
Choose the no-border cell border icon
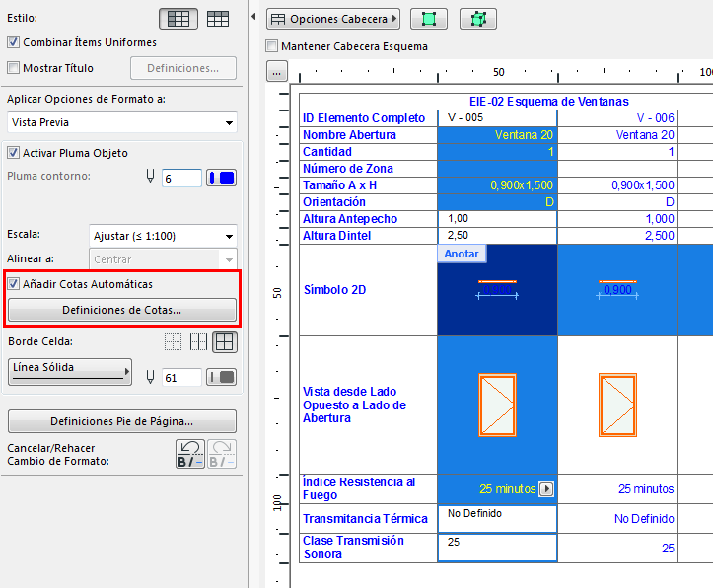(174, 342)
